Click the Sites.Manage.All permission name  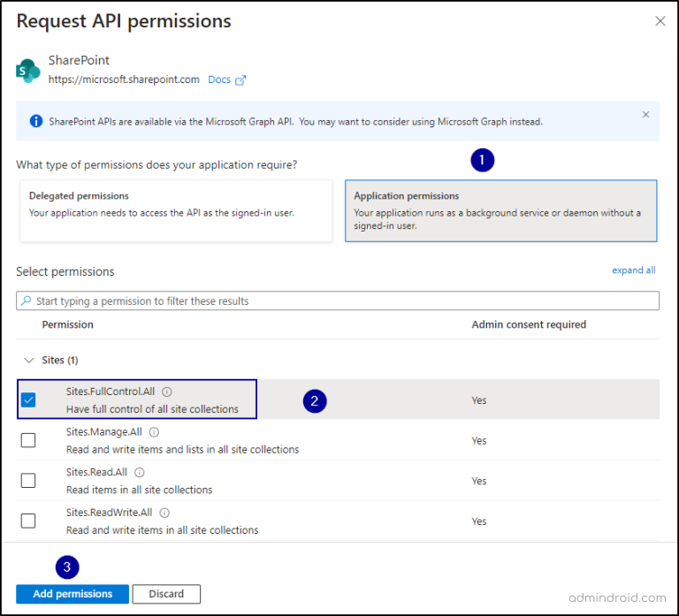[x=104, y=431]
